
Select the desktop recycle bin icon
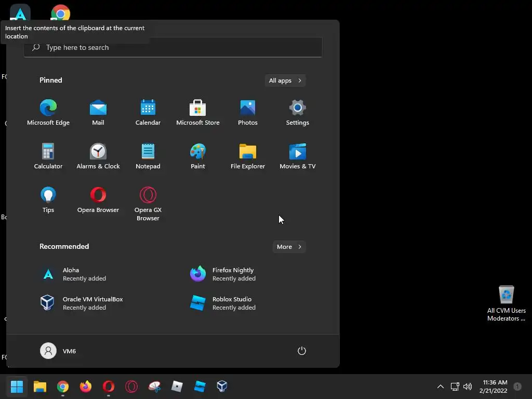click(x=506, y=303)
